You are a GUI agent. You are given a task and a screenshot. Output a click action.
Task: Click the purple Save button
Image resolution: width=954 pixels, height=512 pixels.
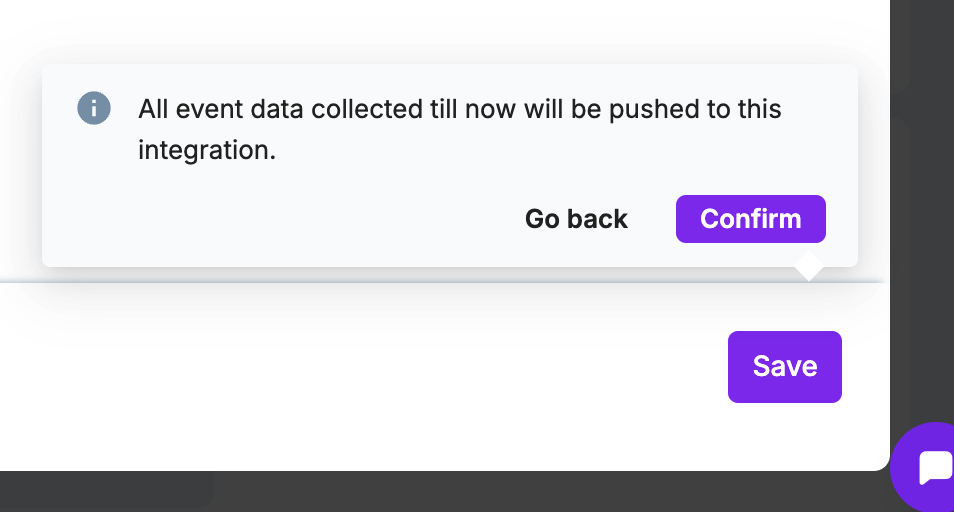tap(784, 366)
